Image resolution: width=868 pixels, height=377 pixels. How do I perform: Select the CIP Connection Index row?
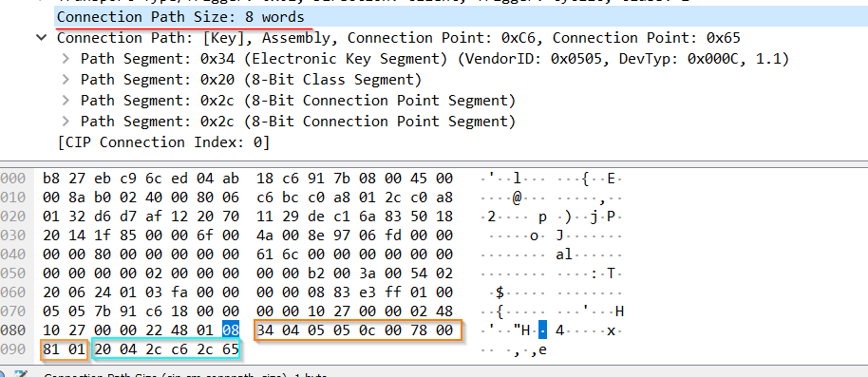click(x=163, y=142)
